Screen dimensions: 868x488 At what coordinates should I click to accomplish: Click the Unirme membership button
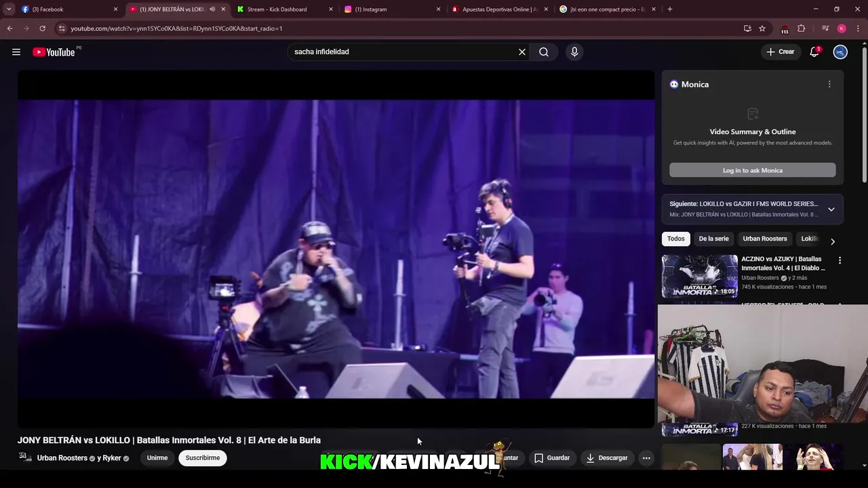157,458
